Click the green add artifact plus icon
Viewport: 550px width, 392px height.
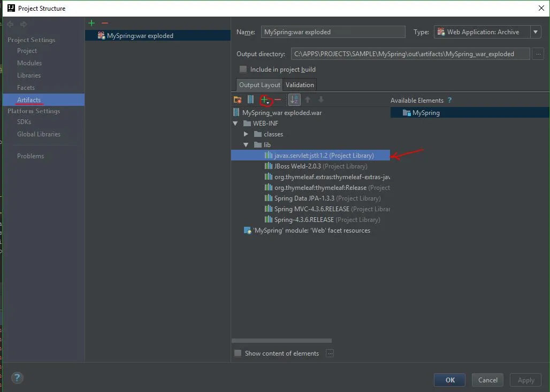91,23
